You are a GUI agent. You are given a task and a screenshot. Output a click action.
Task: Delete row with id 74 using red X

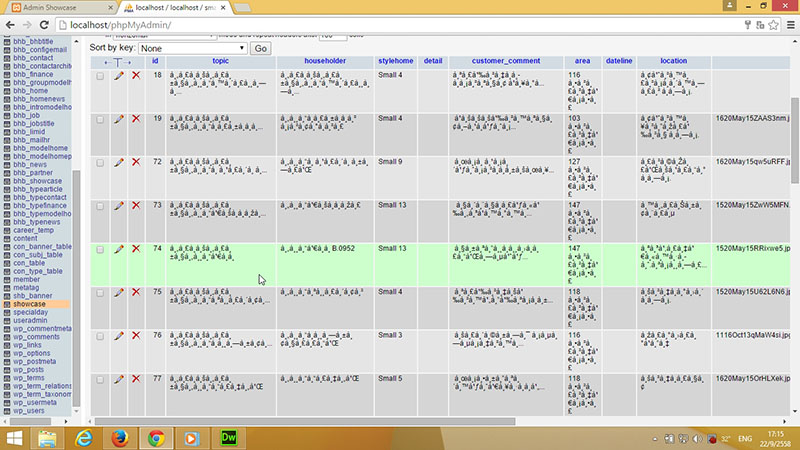[x=136, y=248]
